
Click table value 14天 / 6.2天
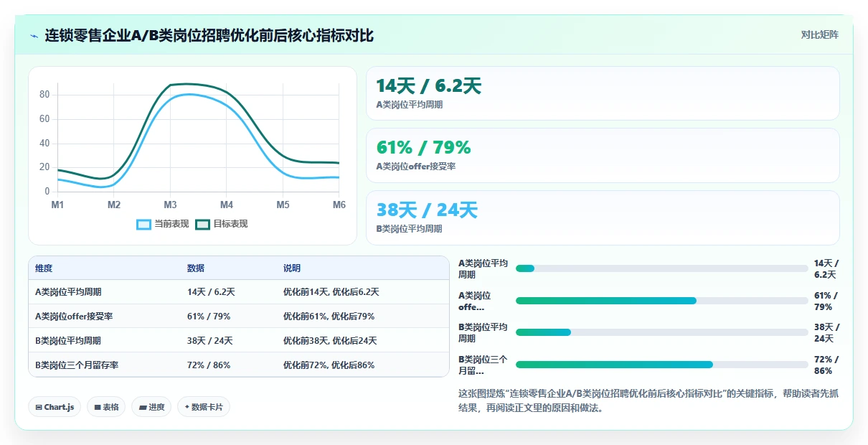pyautogui.click(x=211, y=292)
